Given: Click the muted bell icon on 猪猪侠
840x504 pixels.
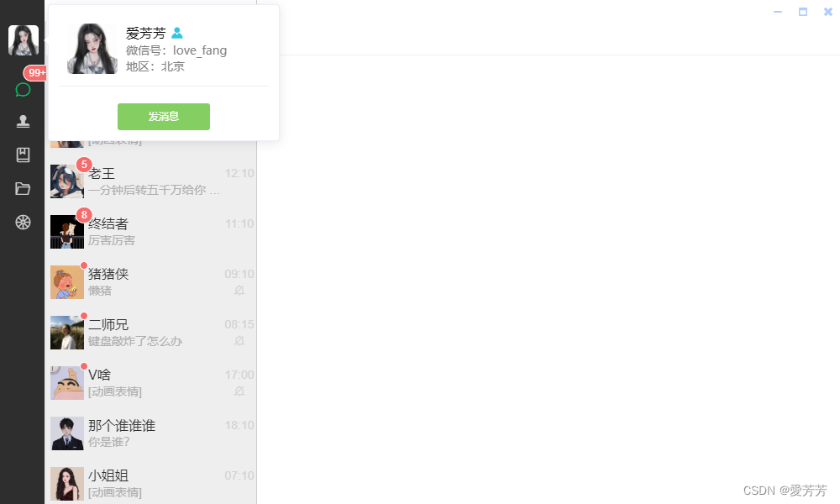Looking at the screenshot, I should click(x=239, y=291).
